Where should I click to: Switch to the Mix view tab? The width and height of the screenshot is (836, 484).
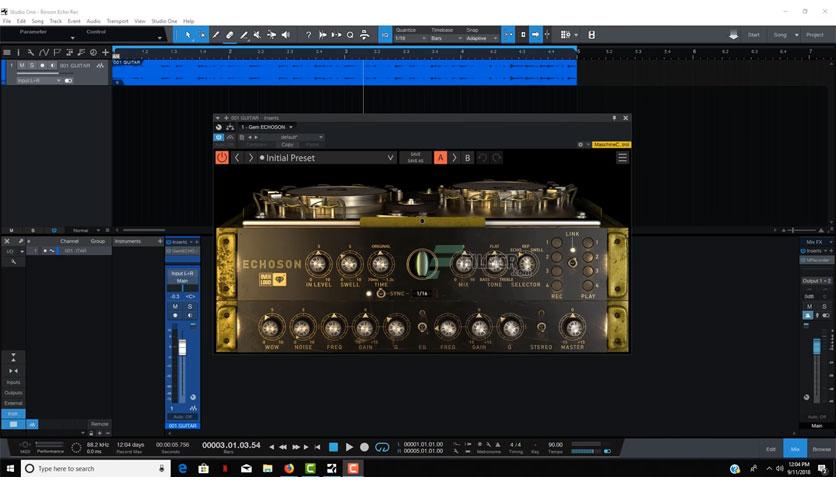(794, 449)
